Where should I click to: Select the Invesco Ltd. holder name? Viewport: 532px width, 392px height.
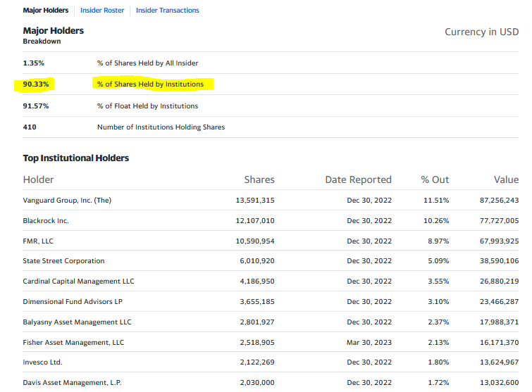click(42, 362)
